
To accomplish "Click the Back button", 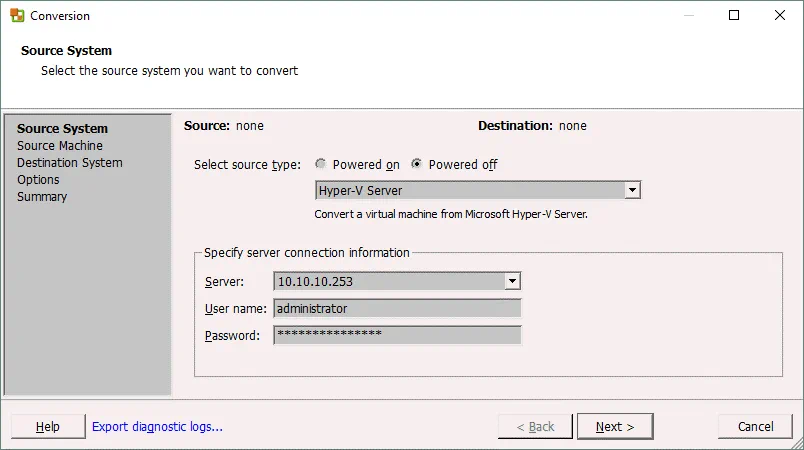I will [x=535, y=427].
